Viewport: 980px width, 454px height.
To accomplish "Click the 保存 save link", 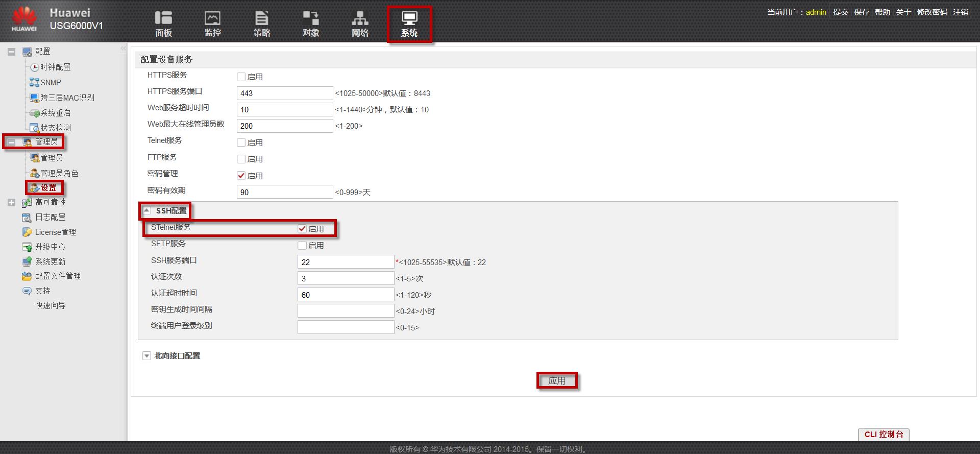I will click(862, 12).
